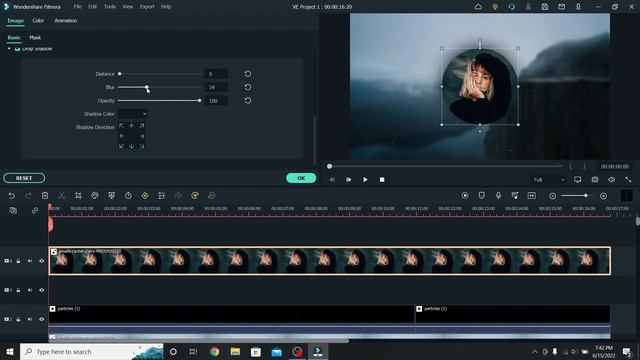Open the Crop tool in the timeline toolbar
This screenshot has width=640, height=360.
pyautogui.click(x=78, y=196)
